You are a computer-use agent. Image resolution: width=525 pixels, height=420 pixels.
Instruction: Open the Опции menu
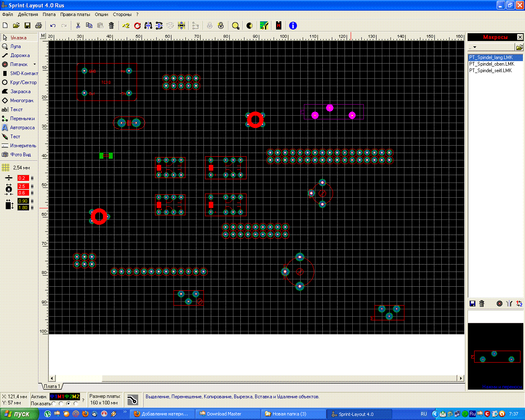click(101, 14)
